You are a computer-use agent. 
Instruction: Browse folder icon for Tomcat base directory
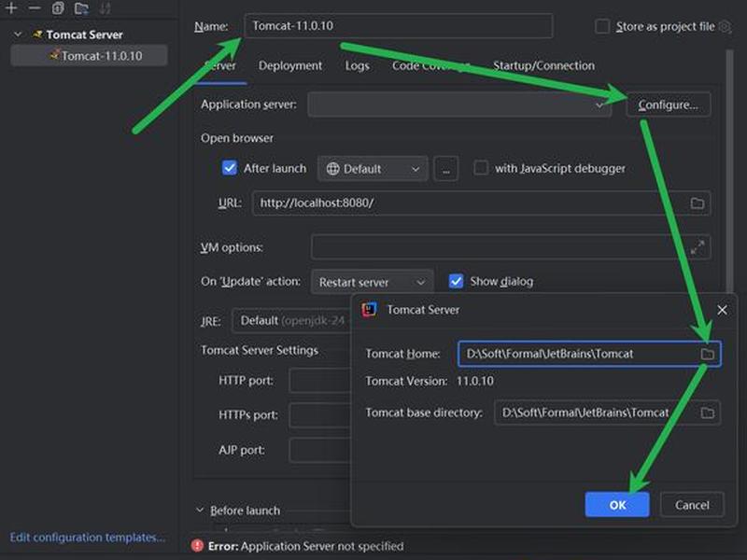click(708, 413)
